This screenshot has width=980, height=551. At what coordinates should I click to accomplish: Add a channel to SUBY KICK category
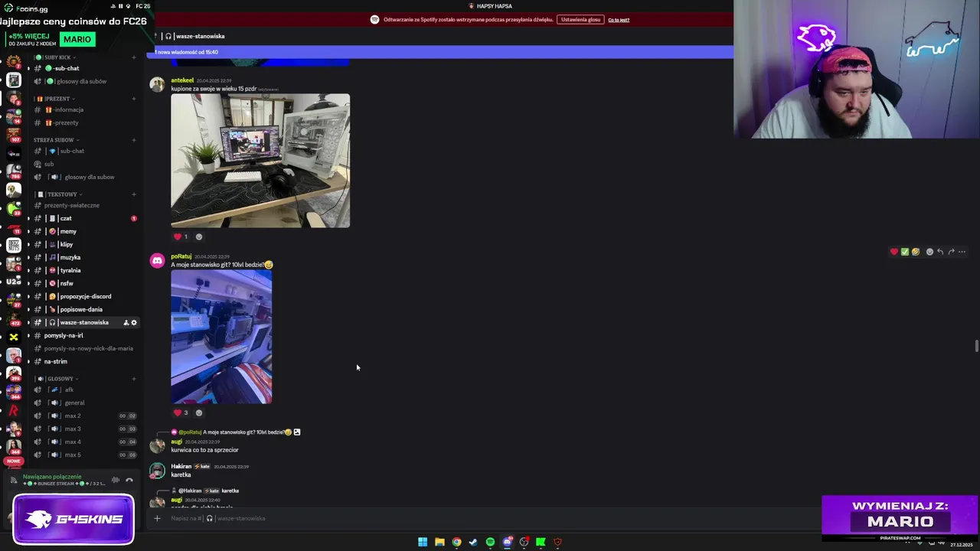(x=134, y=57)
